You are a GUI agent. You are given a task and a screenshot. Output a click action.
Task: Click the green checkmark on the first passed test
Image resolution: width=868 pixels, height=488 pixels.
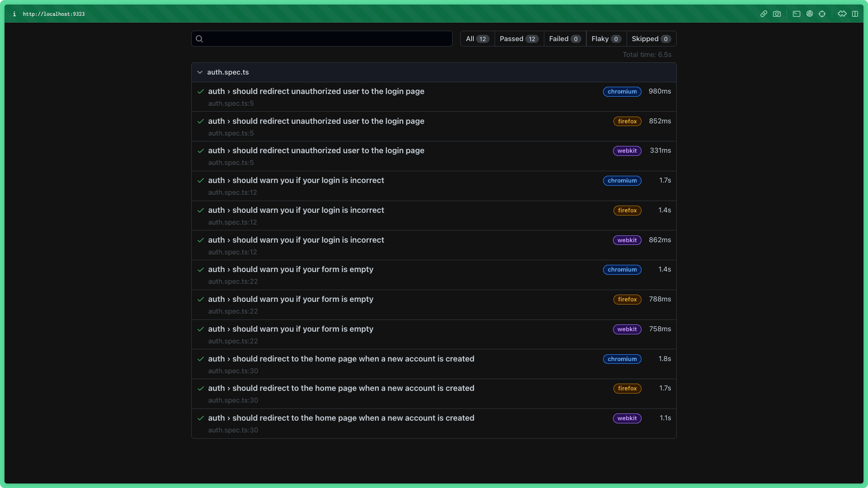201,91
